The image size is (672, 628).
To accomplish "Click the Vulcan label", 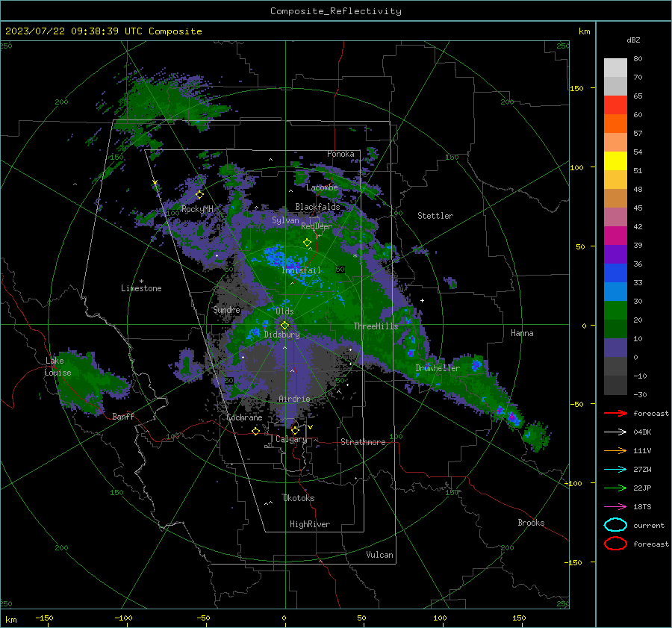I will click(x=379, y=555).
